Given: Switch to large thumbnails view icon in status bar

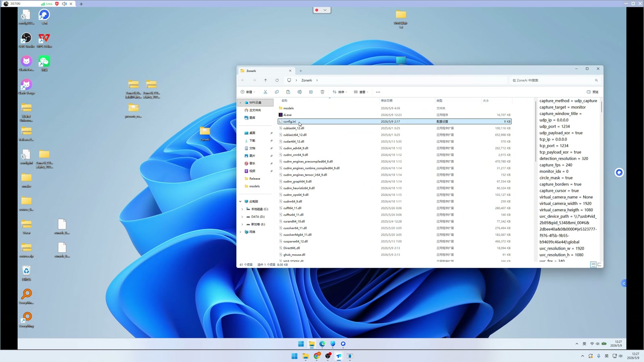Looking at the screenshot, I should (599, 265).
